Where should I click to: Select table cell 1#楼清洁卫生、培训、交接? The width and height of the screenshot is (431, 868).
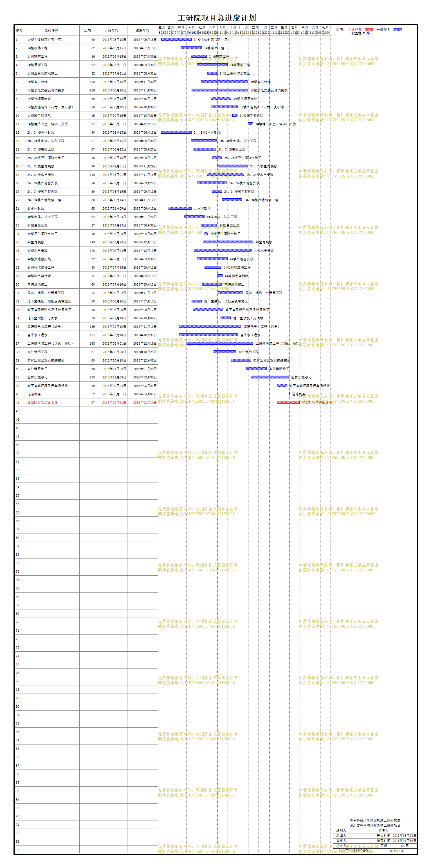(51, 124)
